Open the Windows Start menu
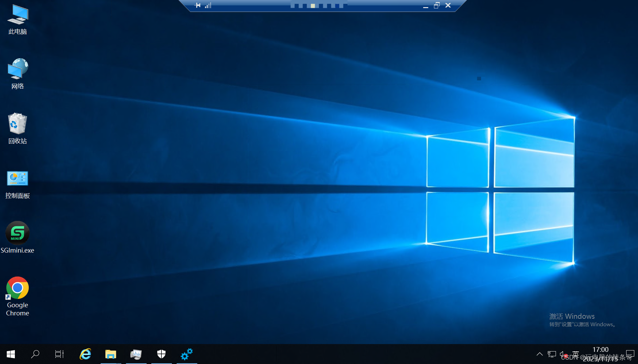Viewport: 638px width, 364px height. tap(11, 354)
